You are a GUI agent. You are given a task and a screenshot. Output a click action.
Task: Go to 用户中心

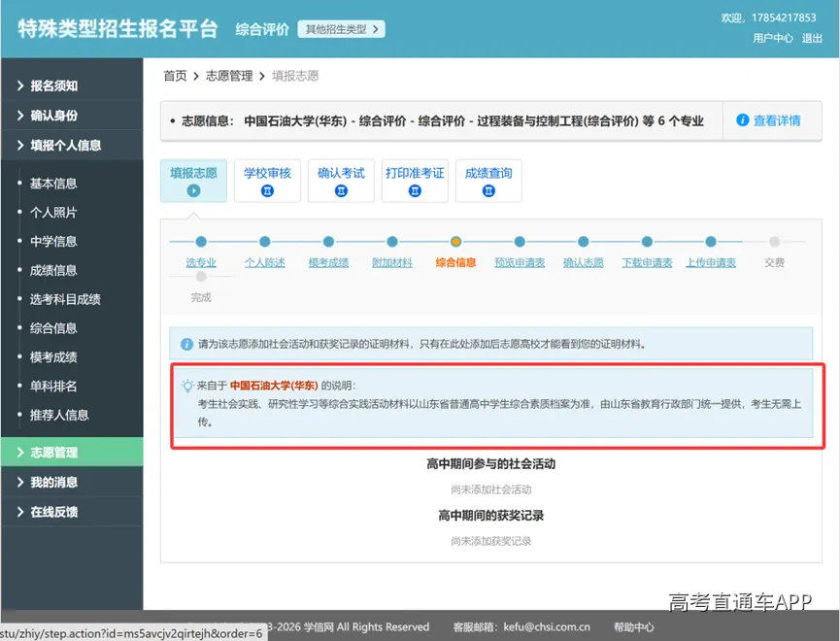(x=772, y=38)
